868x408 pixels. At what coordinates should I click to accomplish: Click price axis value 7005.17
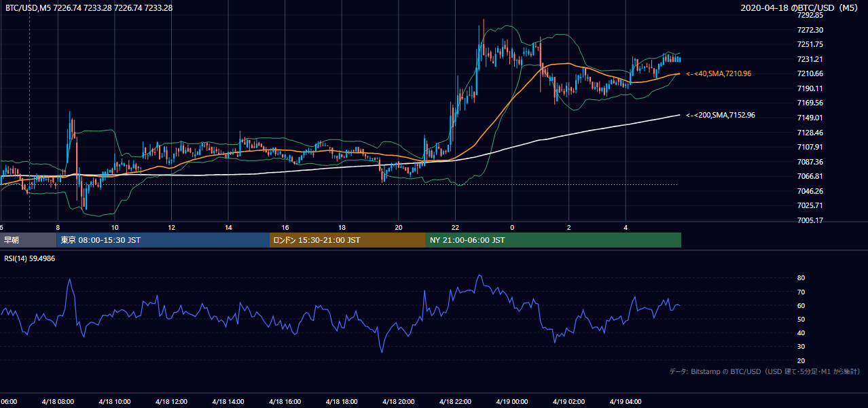pos(810,220)
